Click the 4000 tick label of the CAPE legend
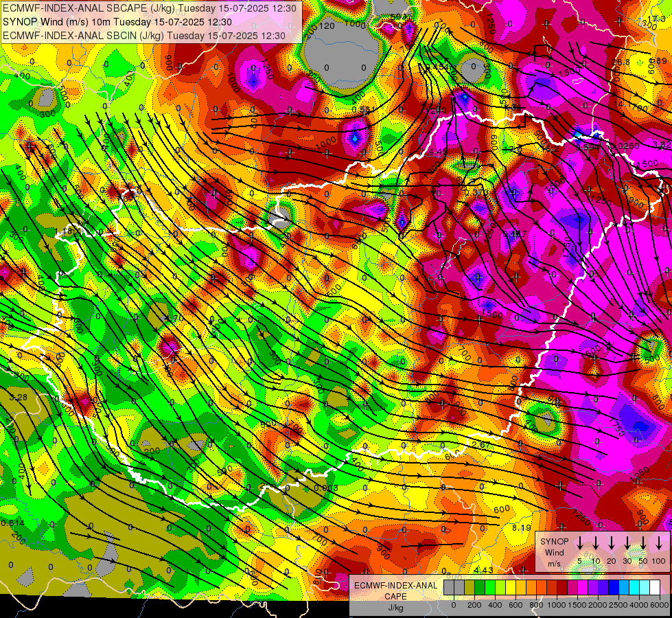This screenshot has width=672, height=618. [x=639, y=605]
